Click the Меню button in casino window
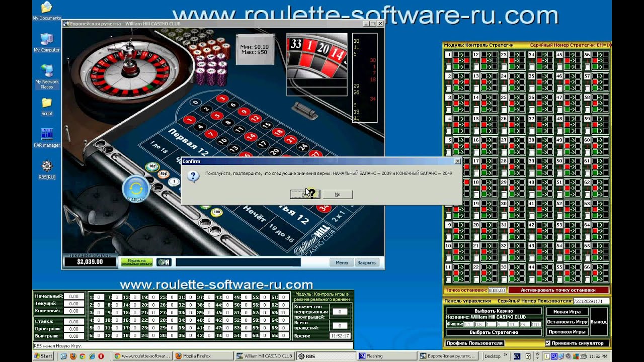Screen dimensions: 644x362 pos(342,262)
